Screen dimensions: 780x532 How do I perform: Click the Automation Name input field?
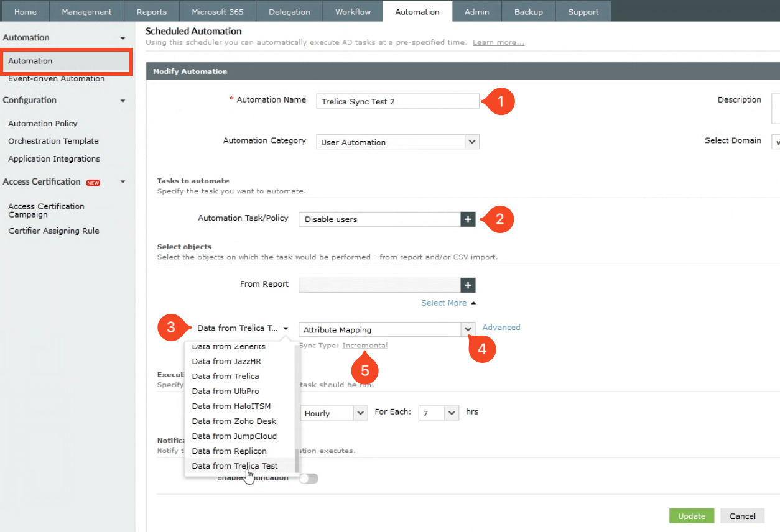pos(397,101)
